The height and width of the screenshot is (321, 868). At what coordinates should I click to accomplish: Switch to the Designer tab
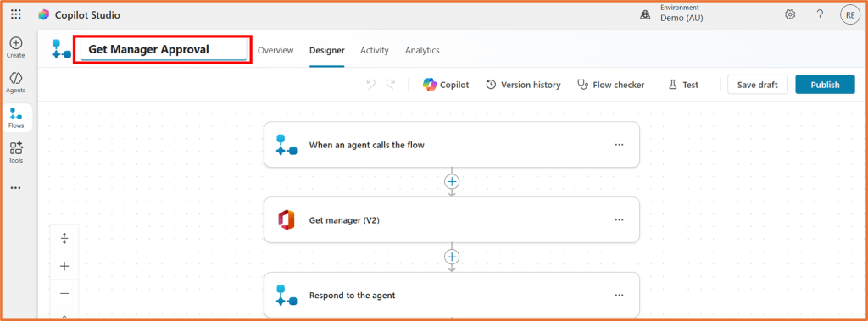tap(326, 50)
